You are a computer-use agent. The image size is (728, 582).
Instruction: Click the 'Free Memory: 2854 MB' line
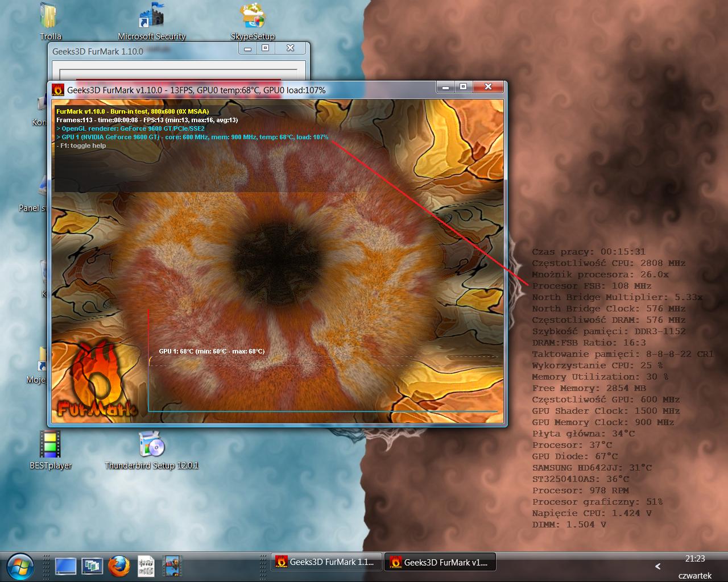click(589, 388)
